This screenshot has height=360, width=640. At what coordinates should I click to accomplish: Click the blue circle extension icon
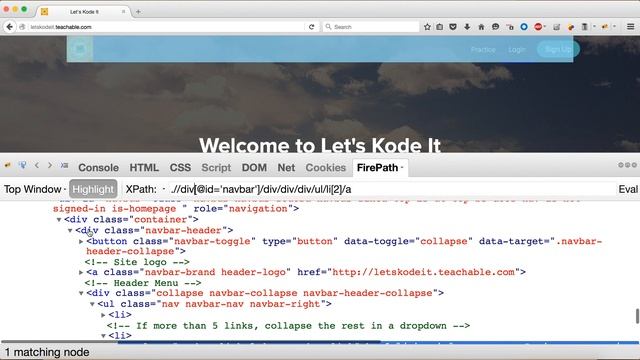(x=524, y=27)
